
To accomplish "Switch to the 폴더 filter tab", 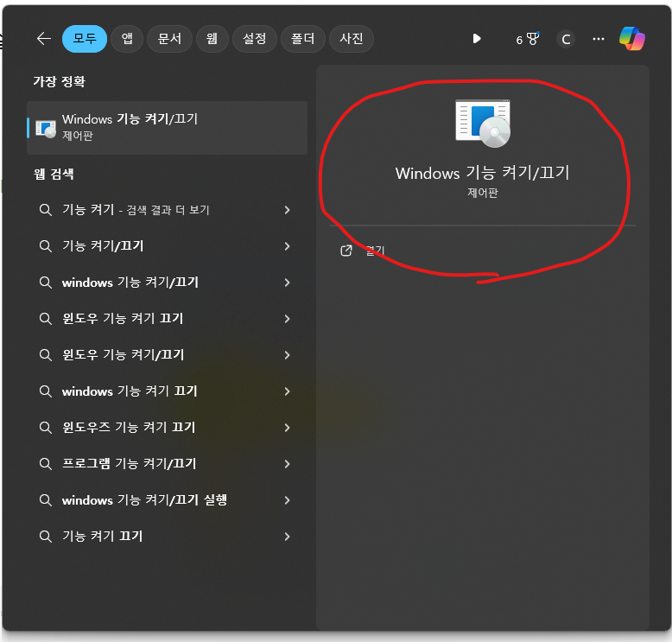I will 303,39.
